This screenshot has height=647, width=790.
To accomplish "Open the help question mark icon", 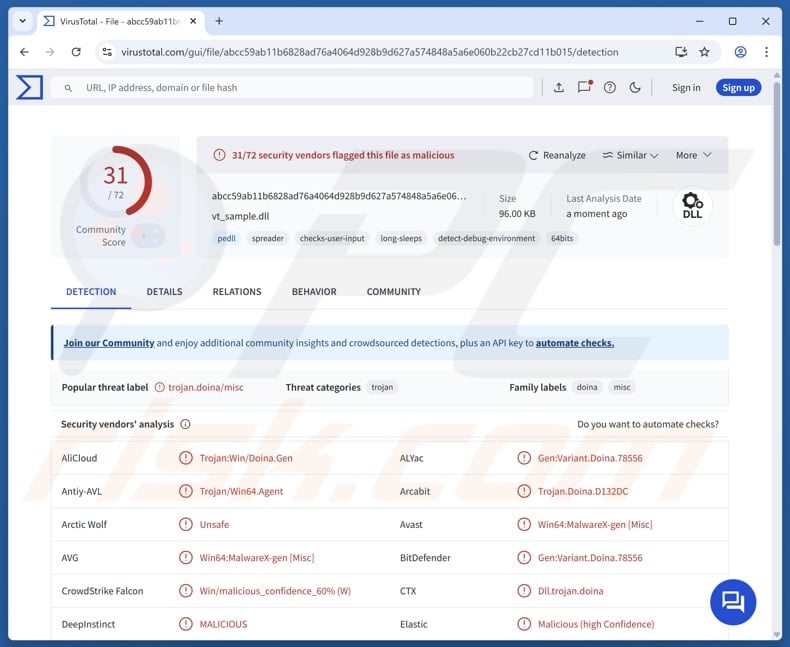I will click(x=610, y=88).
